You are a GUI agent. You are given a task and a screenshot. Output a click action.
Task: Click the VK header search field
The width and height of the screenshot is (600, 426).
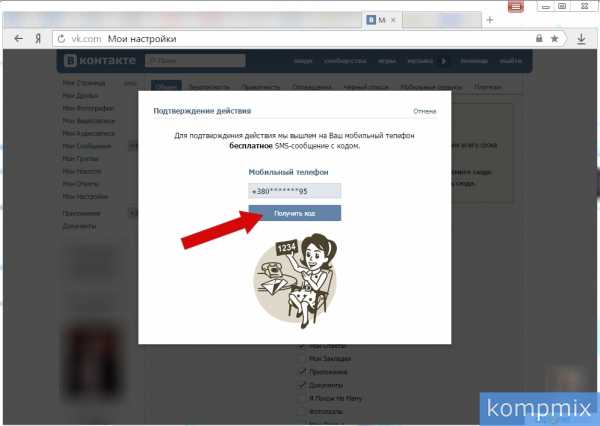click(x=195, y=60)
